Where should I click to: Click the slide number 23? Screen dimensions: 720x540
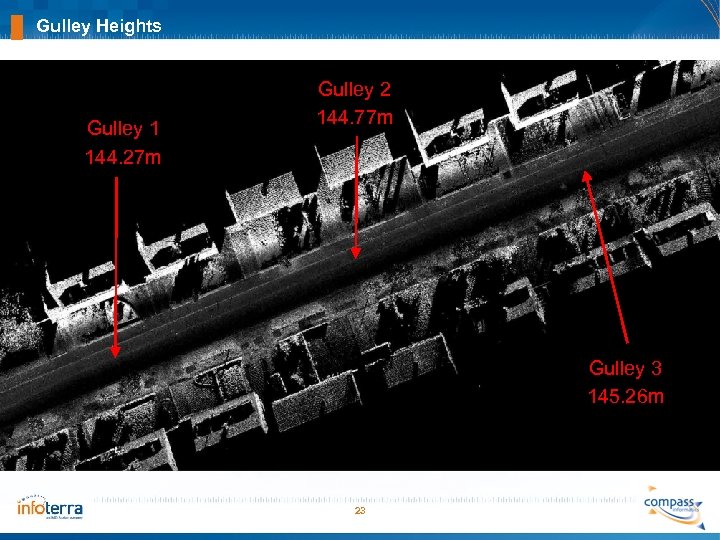[360, 511]
